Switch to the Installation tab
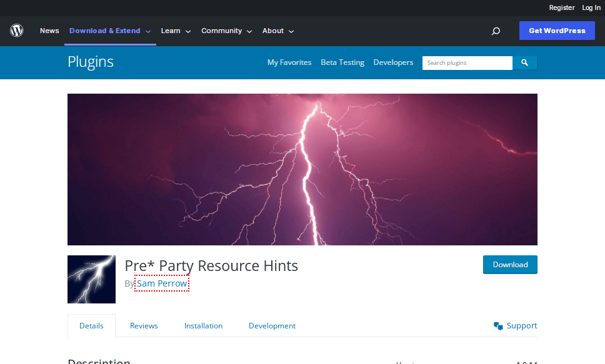The height and width of the screenshot is (364, 605). (x=203, y=326)
